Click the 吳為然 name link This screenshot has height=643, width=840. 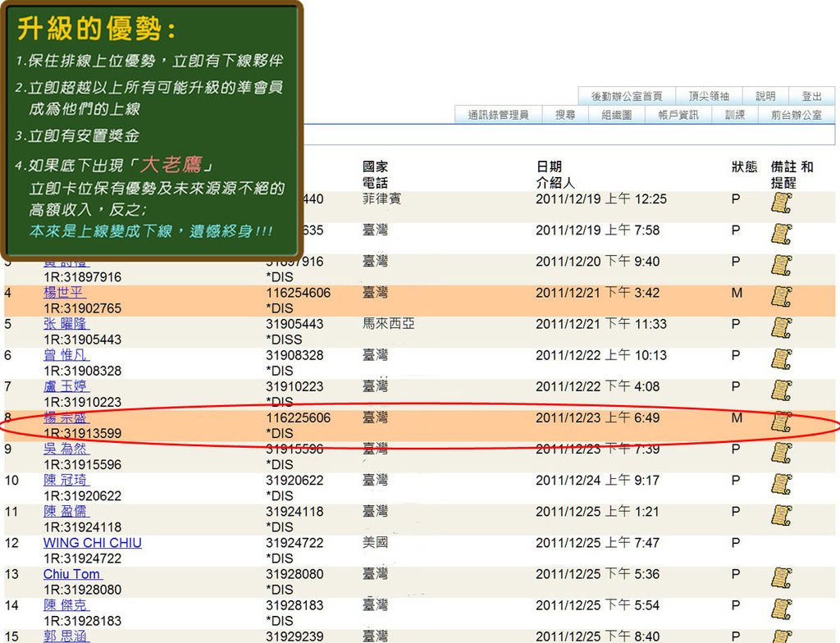66,449
